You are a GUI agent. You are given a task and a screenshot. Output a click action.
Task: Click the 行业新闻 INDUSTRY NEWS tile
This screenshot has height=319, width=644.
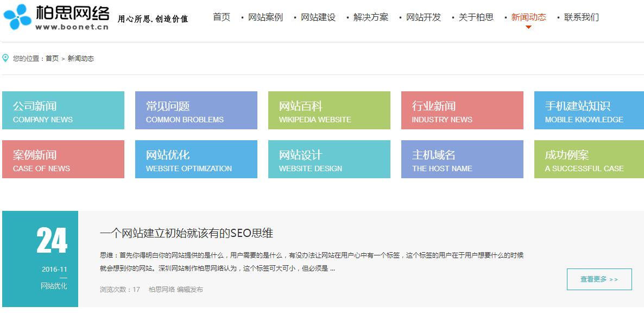pos(462,110)
